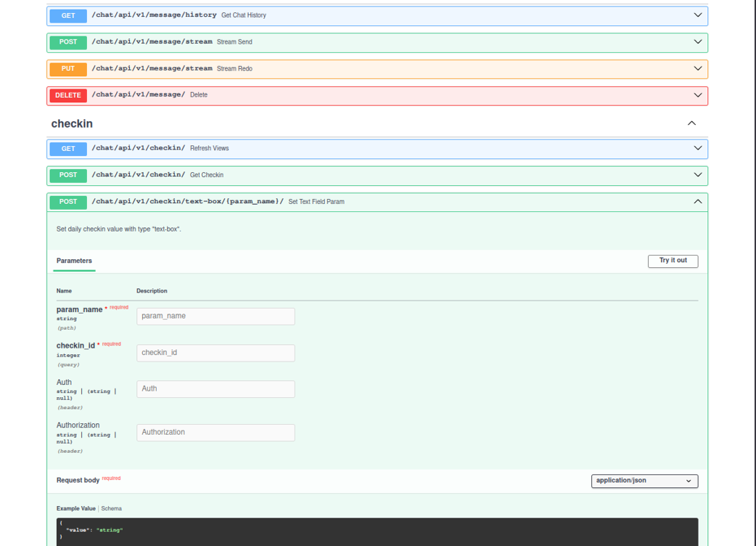Click the Authorization parameter label
756x546 pixels.
[x=78, y=425]
